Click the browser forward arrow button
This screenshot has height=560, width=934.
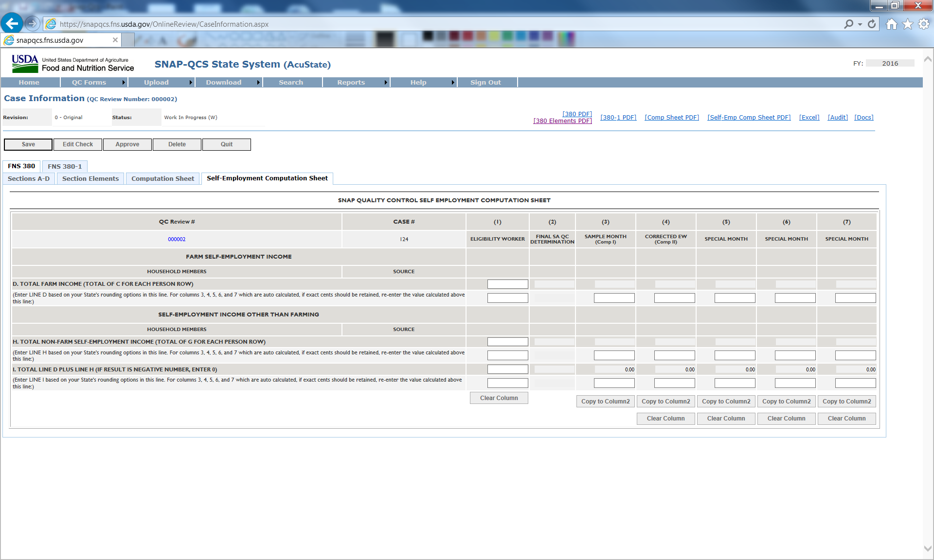(x=32, y=23)
